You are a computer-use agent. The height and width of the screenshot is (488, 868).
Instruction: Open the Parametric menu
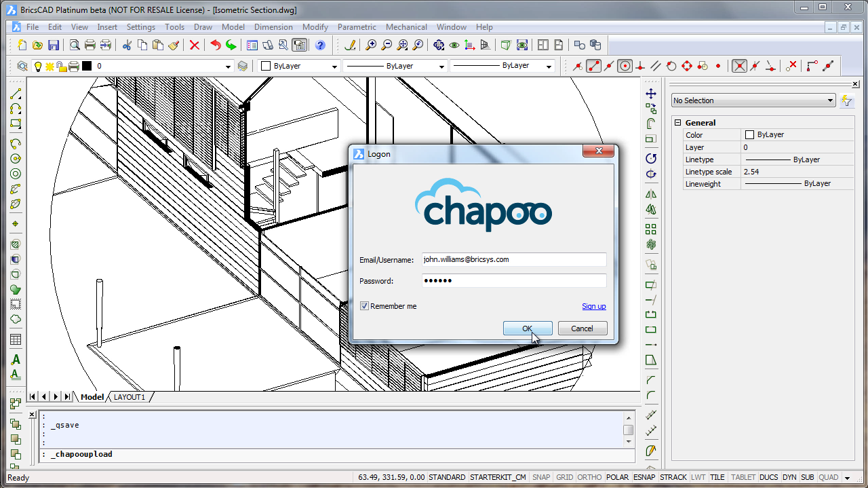(x=357, y=27)
